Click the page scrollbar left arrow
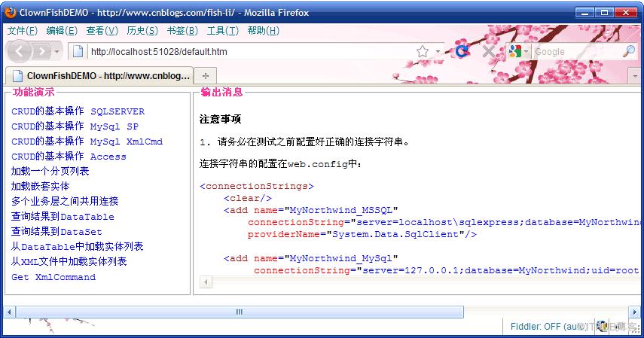644x338 pixels. tap(9, 312)
